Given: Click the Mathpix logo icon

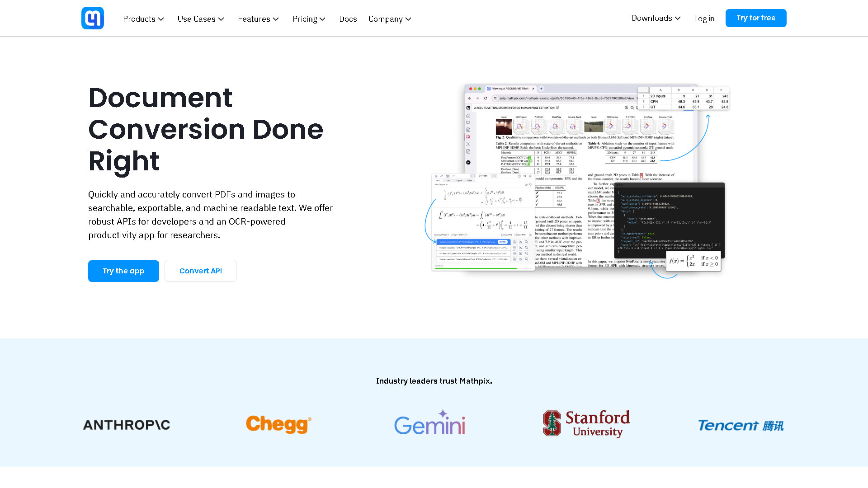Looking at the screenshot, I should tap(93, 18).
